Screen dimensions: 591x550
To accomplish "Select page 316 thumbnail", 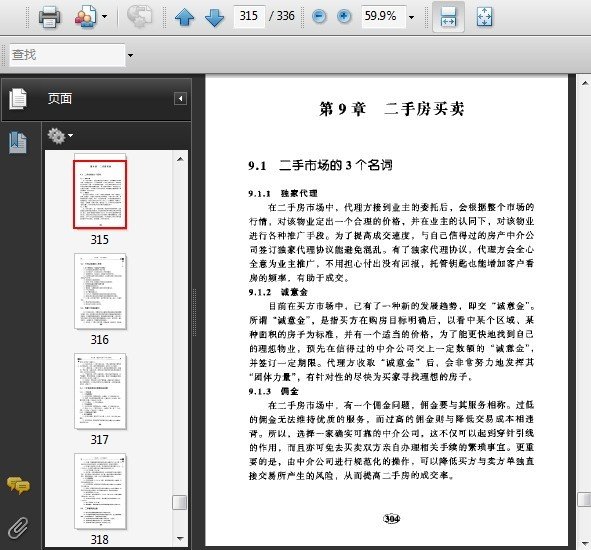I will click(x=100, y=291).
